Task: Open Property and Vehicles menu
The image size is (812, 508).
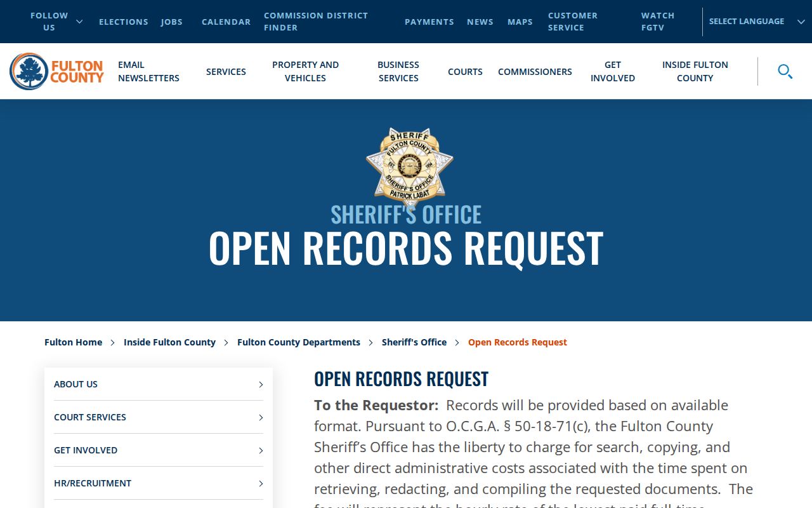Action: click(305, 71)
